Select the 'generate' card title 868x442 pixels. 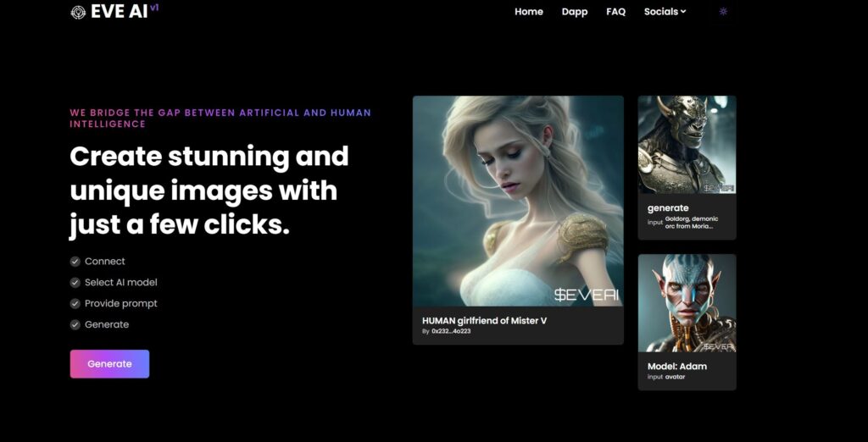coord(668,208)
